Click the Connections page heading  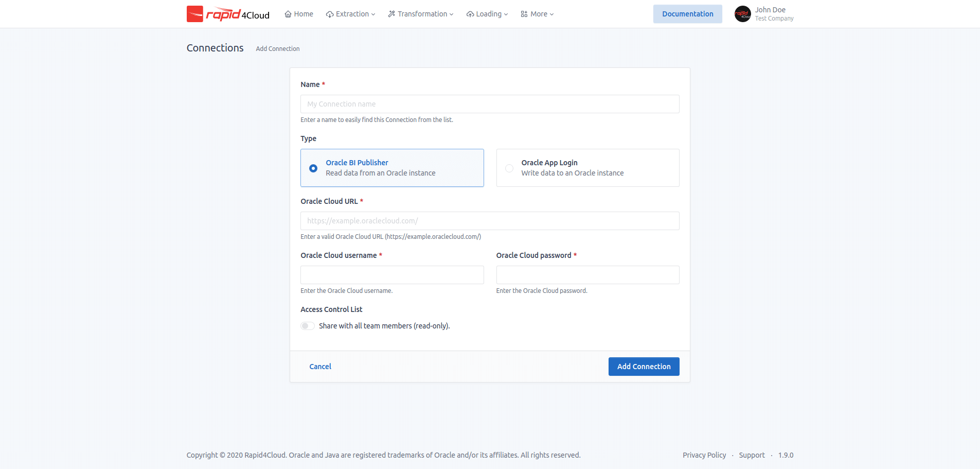click(215, 48)
